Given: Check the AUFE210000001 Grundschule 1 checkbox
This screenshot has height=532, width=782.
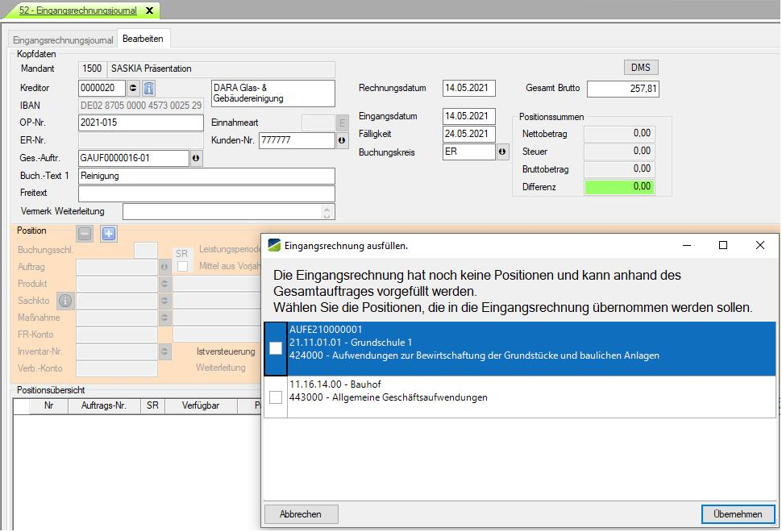Looking at the screenshot, I should [276, 348].
